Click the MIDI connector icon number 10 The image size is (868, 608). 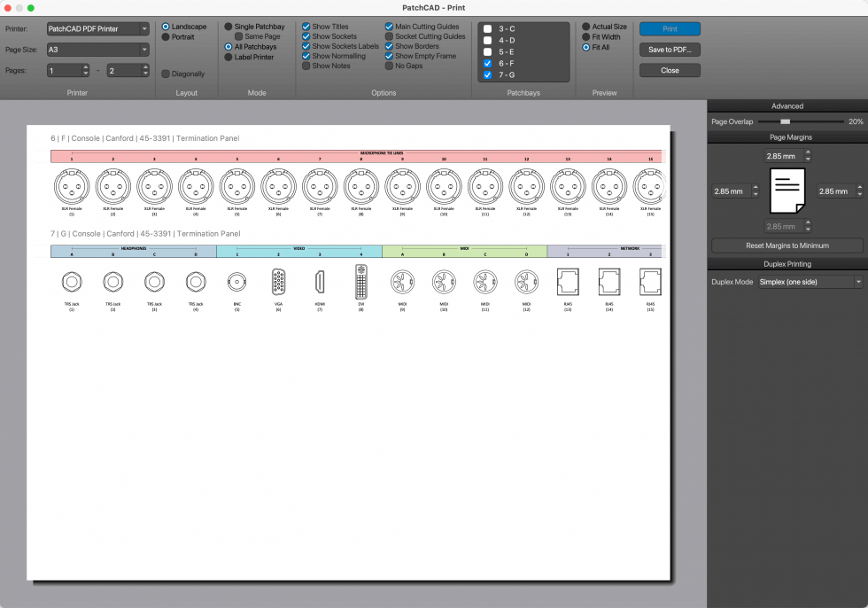pos(444,282)
